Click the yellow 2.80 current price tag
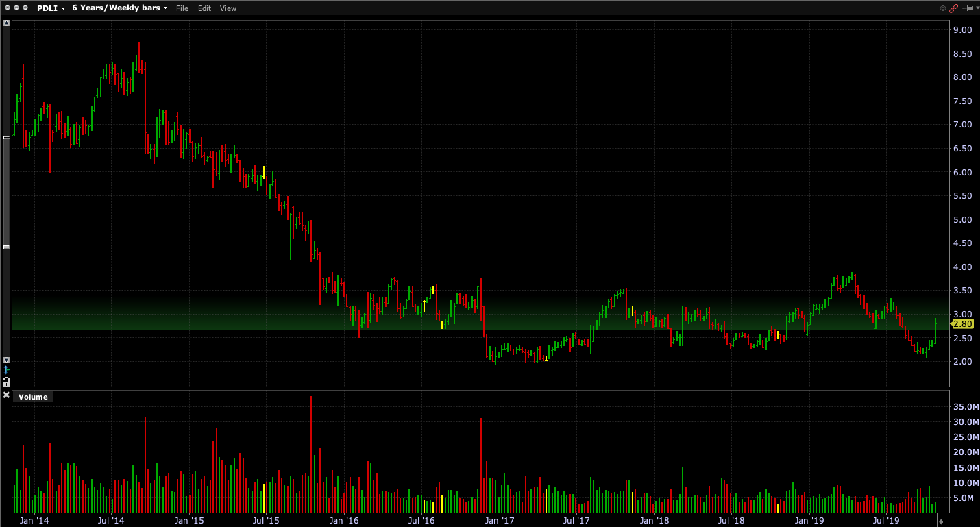 click(x=962, y=323)
